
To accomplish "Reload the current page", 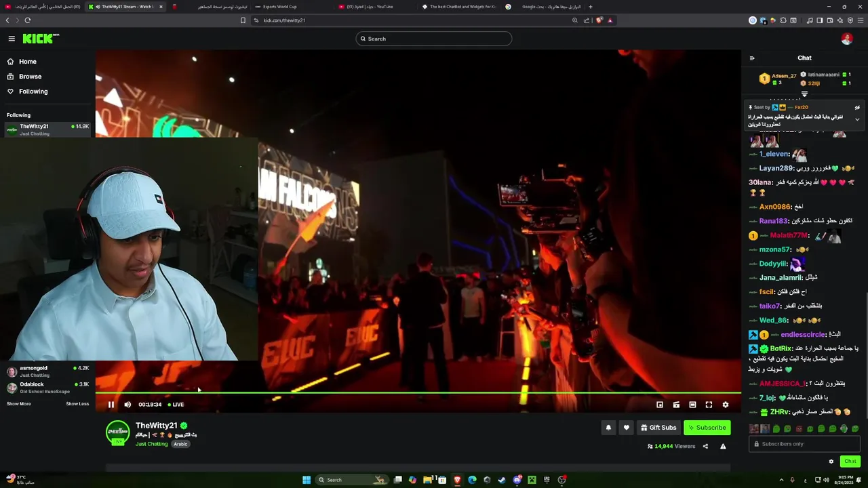I will pos(27,20).
